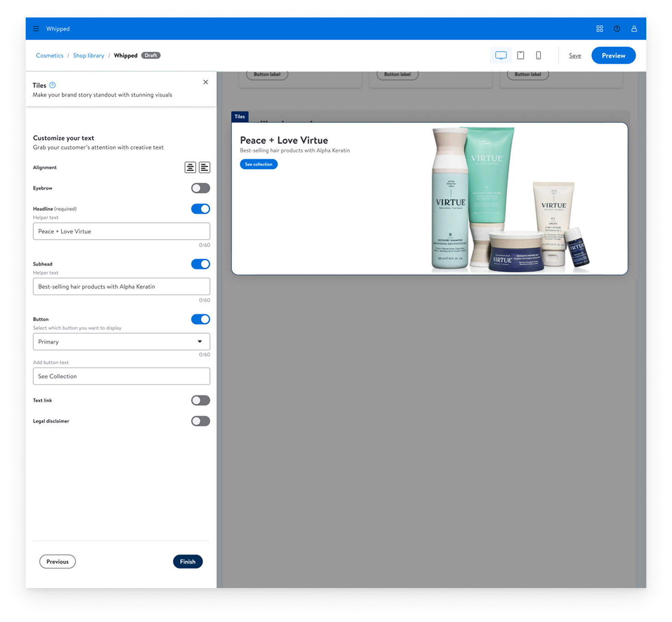Turn on the Legal disclaimer toggle

(200, 421)
